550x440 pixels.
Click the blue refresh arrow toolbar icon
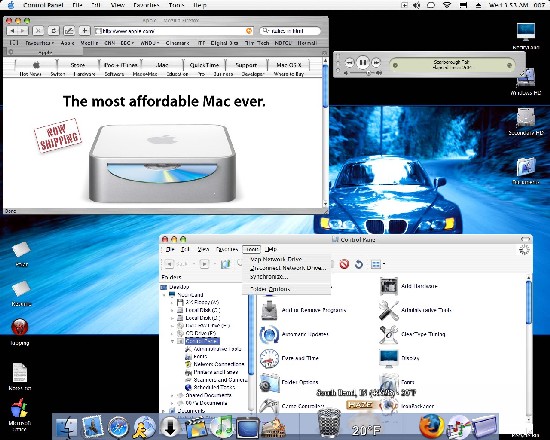(x=358, y=264)
